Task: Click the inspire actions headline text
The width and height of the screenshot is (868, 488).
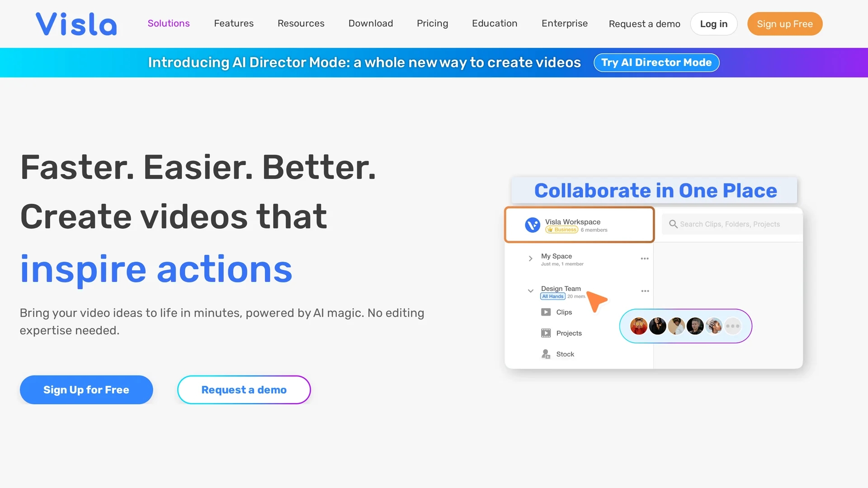Action: [156, 269]
